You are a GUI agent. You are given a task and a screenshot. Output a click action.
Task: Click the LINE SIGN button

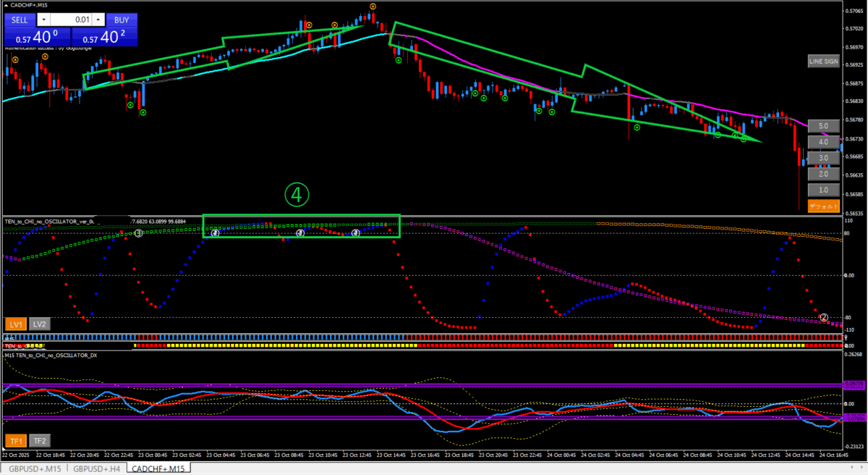tap(823, 62)
